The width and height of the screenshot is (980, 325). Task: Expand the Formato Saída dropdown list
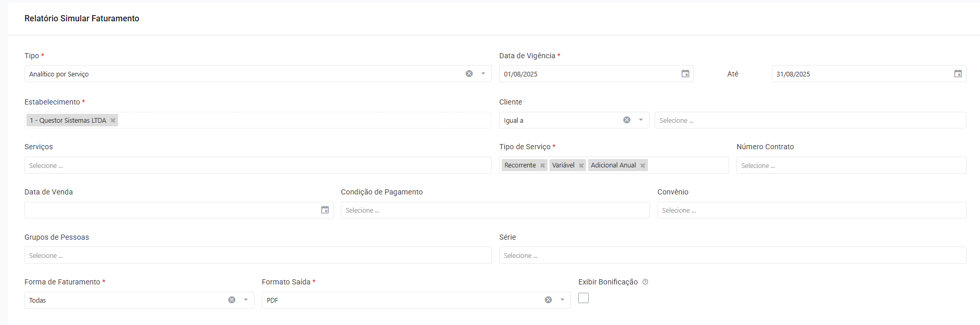[x=562, y=300]
